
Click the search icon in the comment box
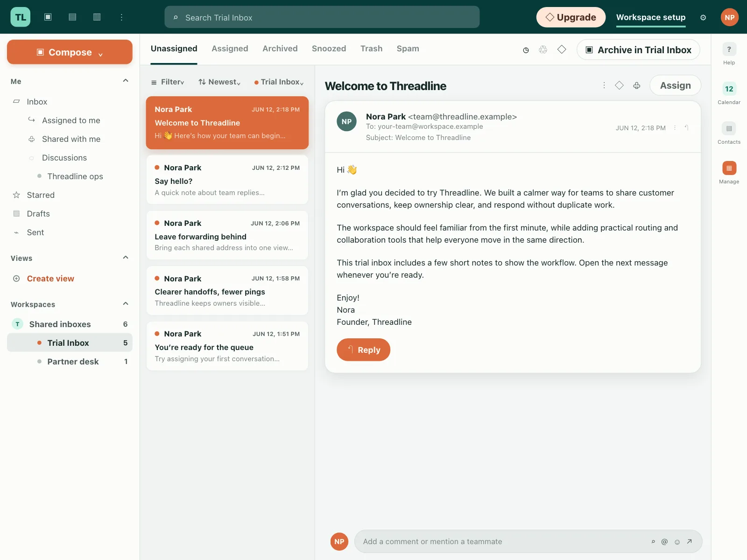pyautogui.click(x=653, y=542)
